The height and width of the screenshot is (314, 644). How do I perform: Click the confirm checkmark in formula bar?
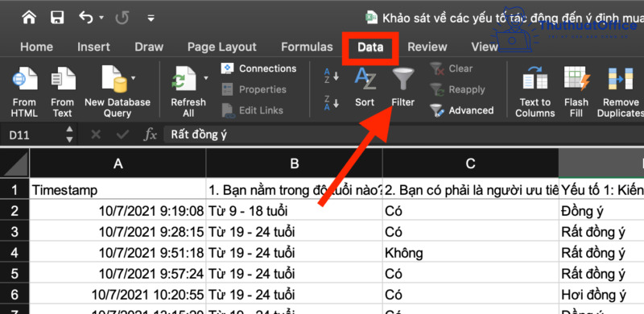pos(123,134)
